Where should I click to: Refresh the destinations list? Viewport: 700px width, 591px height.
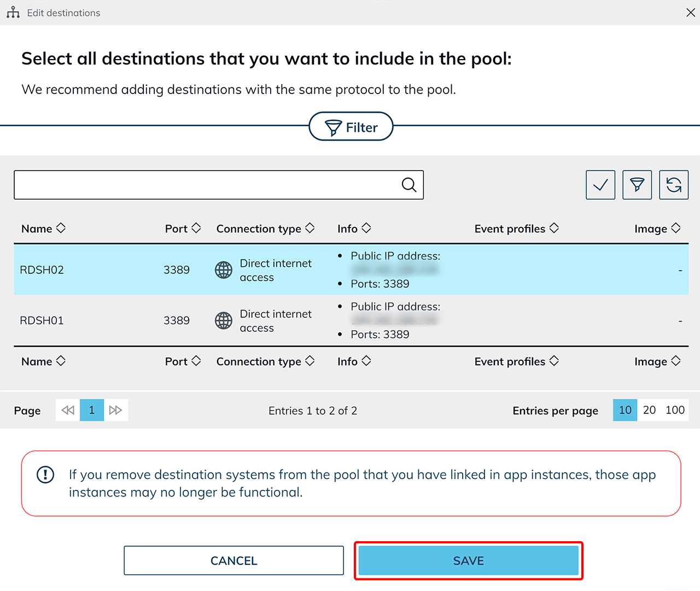pyautogui.click(x=673, y=185)
